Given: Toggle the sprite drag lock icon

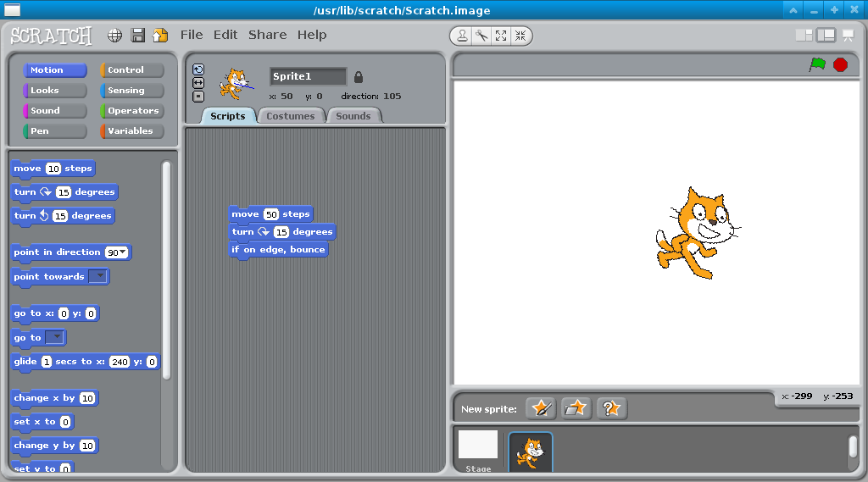Looking at the screenshot, I should (x=359, y=77).
